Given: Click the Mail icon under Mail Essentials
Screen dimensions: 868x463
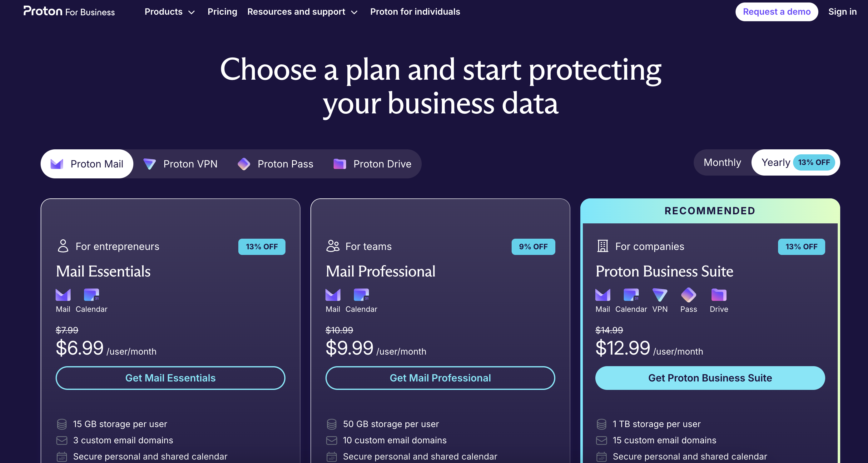Looking at the screenshot, I should (63, 295).
